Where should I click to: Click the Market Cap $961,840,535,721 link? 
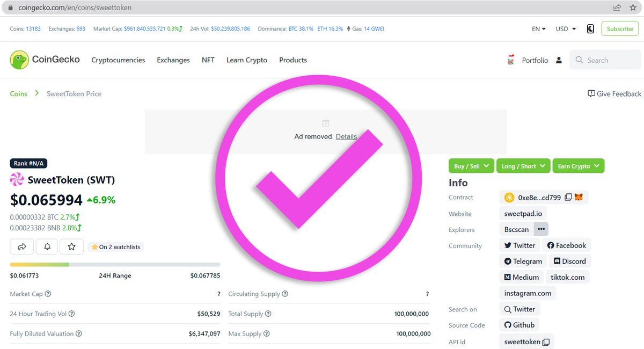144,29
